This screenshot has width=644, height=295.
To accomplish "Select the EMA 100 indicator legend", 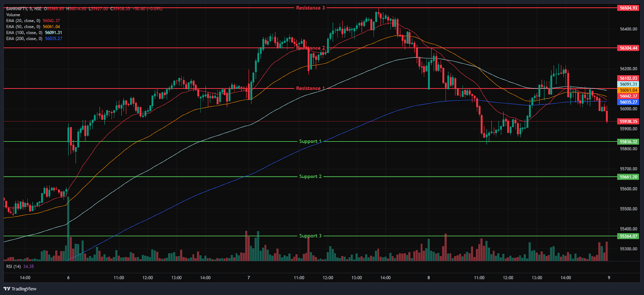I will pos(24,33).
